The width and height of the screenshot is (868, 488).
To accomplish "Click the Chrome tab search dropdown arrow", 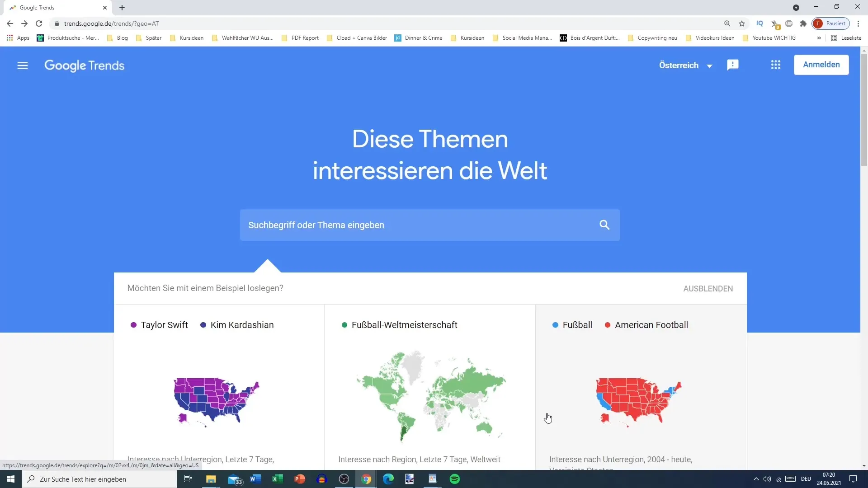I will [796, 8].
